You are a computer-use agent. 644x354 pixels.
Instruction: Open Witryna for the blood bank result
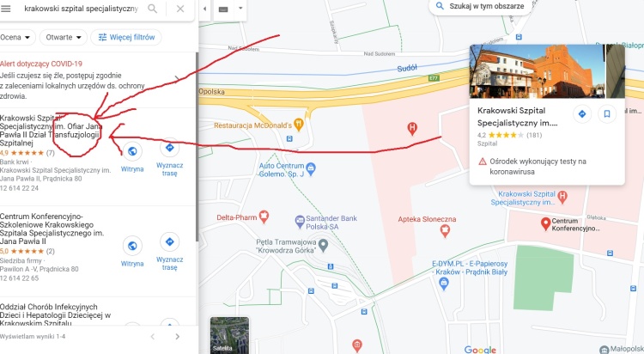[x=132, y=157]
